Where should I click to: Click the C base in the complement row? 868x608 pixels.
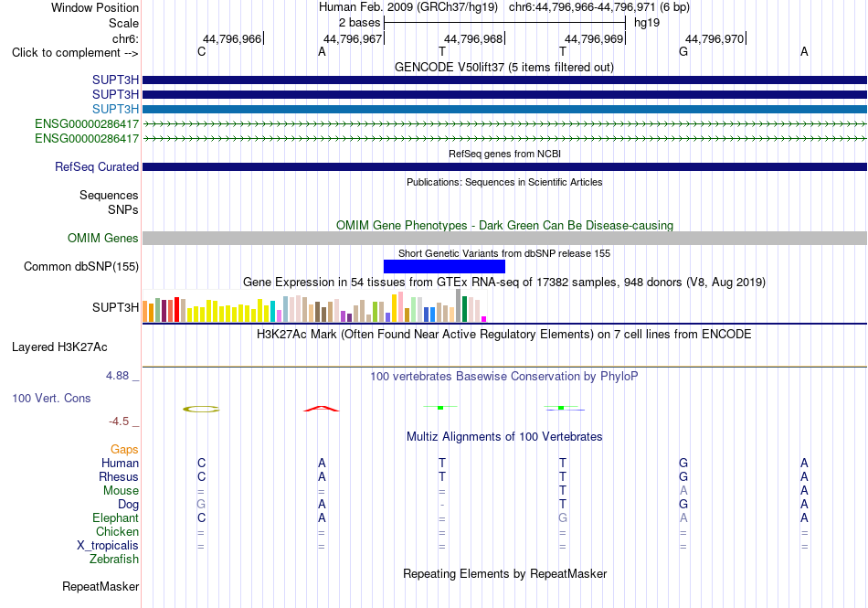click(x=201, y=51)
